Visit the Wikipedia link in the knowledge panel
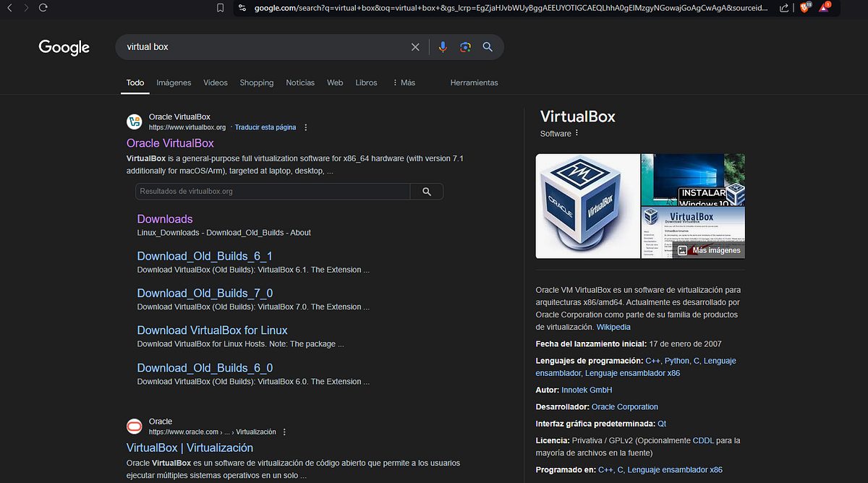 point(613,327)
